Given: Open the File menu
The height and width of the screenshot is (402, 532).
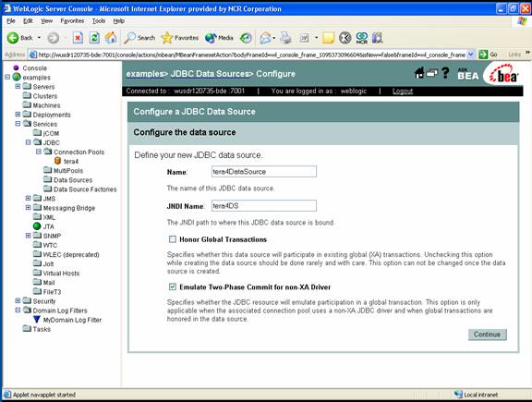Looking at the screenshot, I should coord(11,20).
